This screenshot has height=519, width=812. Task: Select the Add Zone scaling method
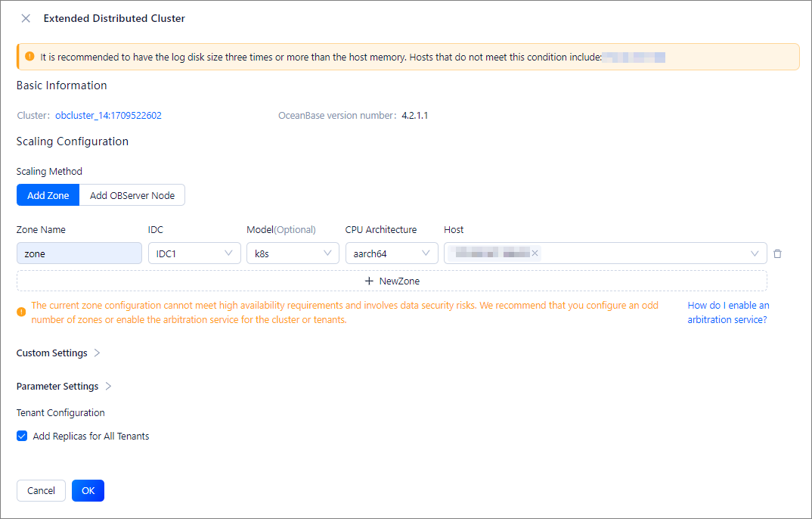click(48, 195)
